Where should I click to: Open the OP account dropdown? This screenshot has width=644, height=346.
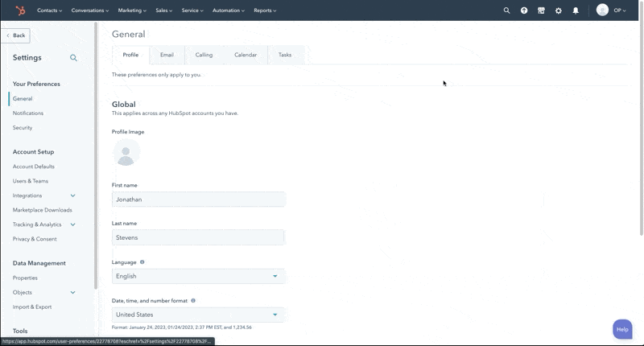pos(619,10)
